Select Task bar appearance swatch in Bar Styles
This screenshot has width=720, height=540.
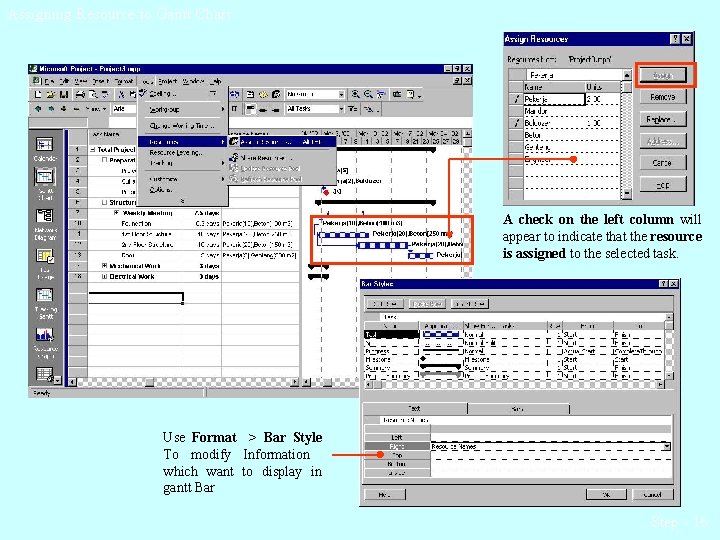pos(441,334)
